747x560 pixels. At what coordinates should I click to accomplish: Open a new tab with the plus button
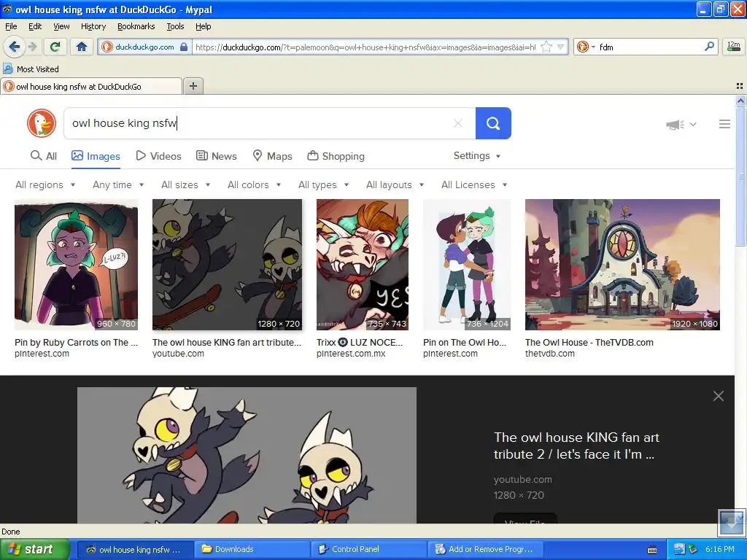(193, 86)
